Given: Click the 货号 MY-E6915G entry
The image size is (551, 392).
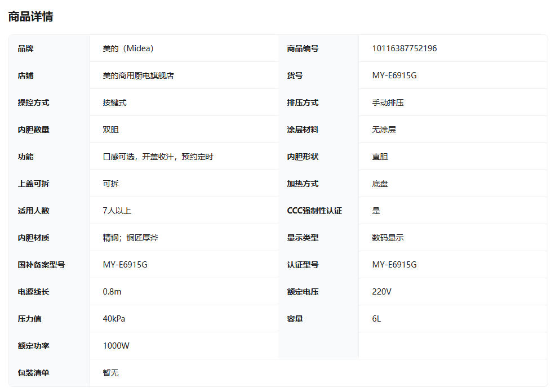Looking at the screenshot, I should click(x=393, y=75).
